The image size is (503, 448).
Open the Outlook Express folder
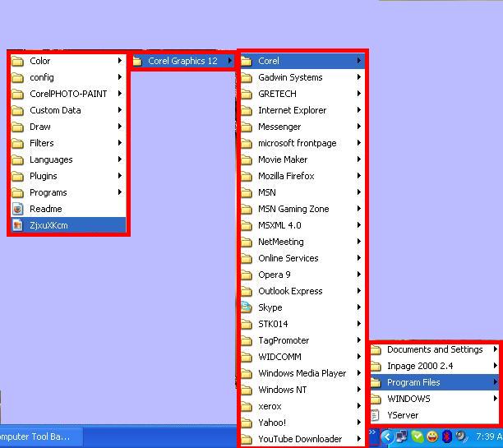[x=302, y=291]
